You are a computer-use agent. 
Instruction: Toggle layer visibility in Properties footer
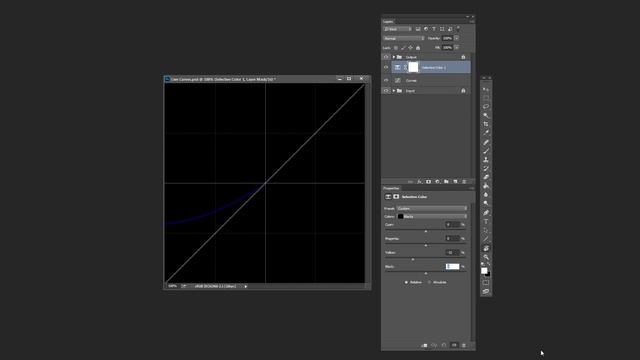[454, 345]
